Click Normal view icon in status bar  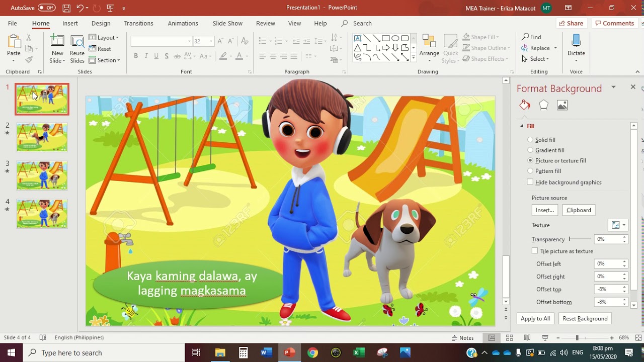click(x=492, y=338)
